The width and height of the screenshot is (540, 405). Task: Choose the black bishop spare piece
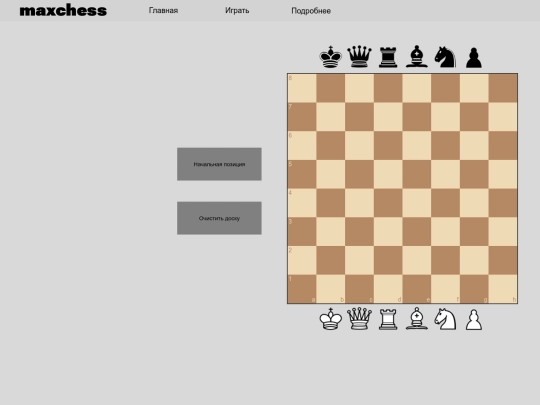pos(417,57)
